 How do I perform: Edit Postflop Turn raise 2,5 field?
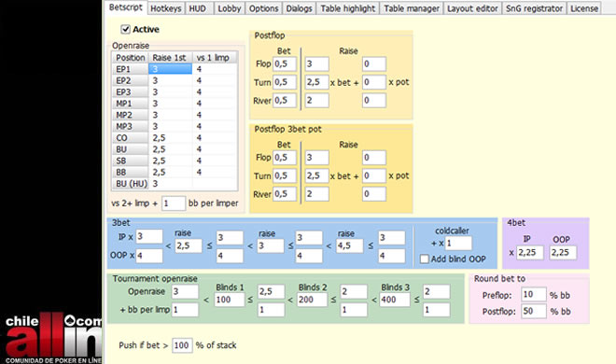[317, 82]
